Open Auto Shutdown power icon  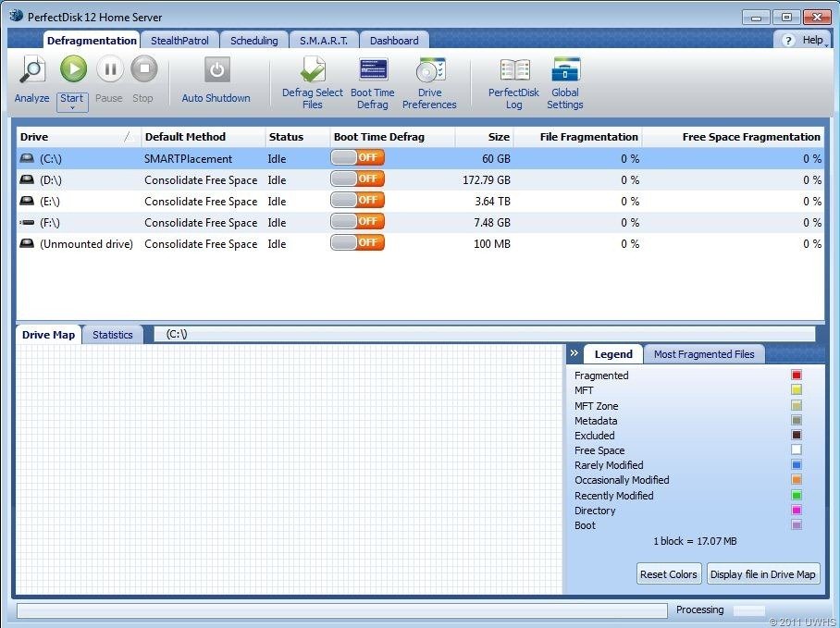pyautogui.click(x=217, y=69)
